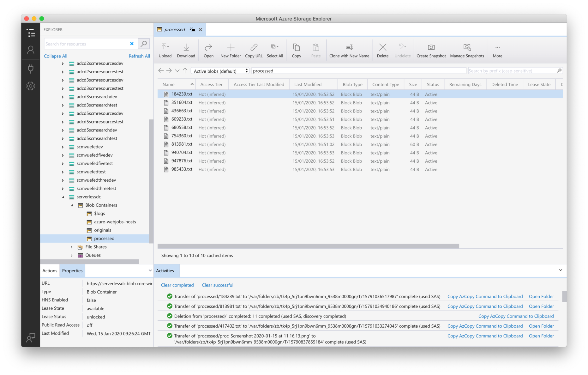Click Copy AzCopy Command to Clipboard for 184239.txt
Image resolution: width=588 pixels, height=375 pixels.
(485, 296)
